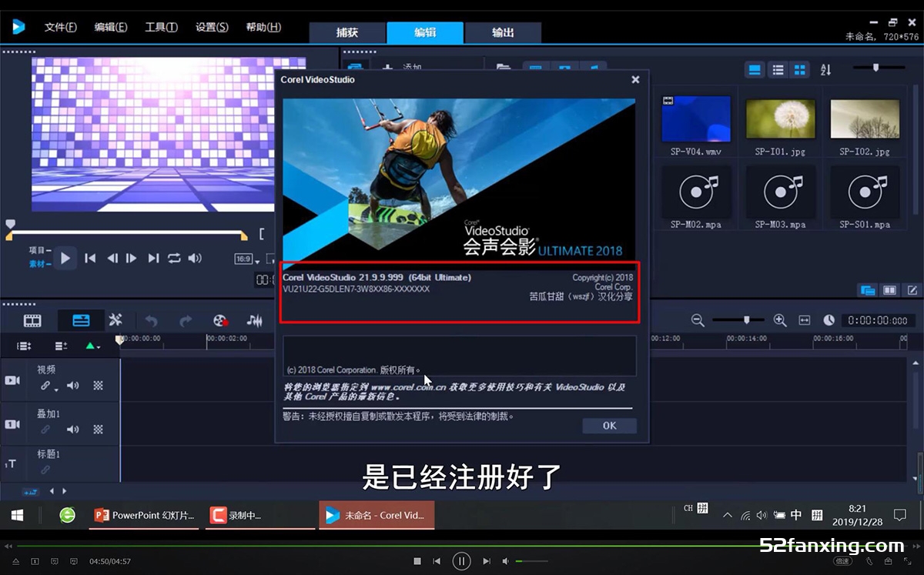Mute the 叠加1 overlay track

73,430
